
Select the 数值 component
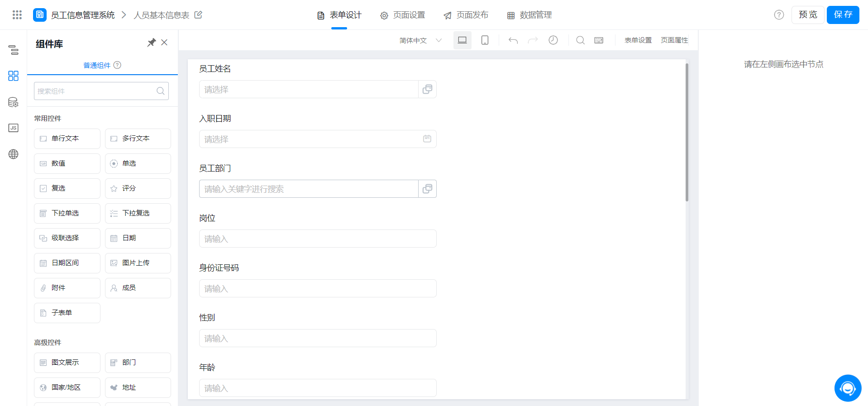tap(67, 163)
